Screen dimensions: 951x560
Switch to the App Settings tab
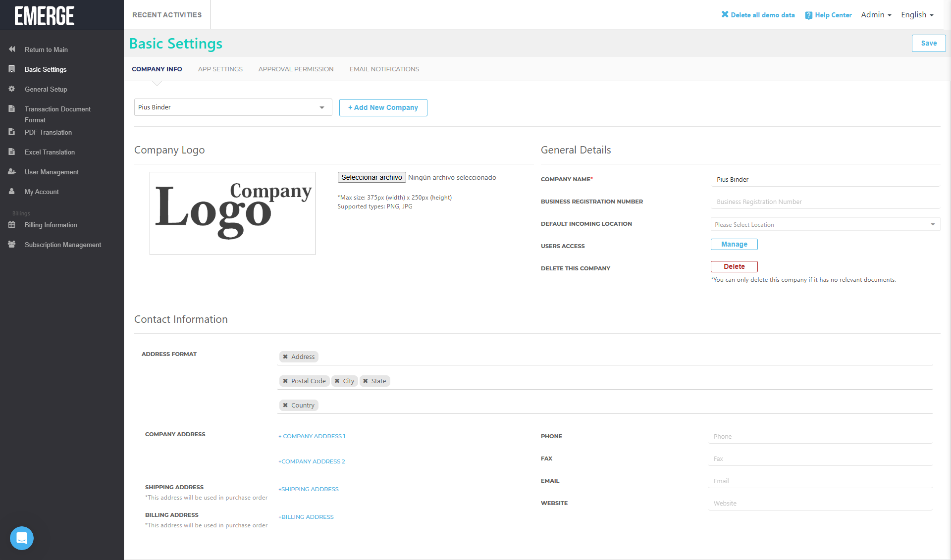[x=220, y=69]
